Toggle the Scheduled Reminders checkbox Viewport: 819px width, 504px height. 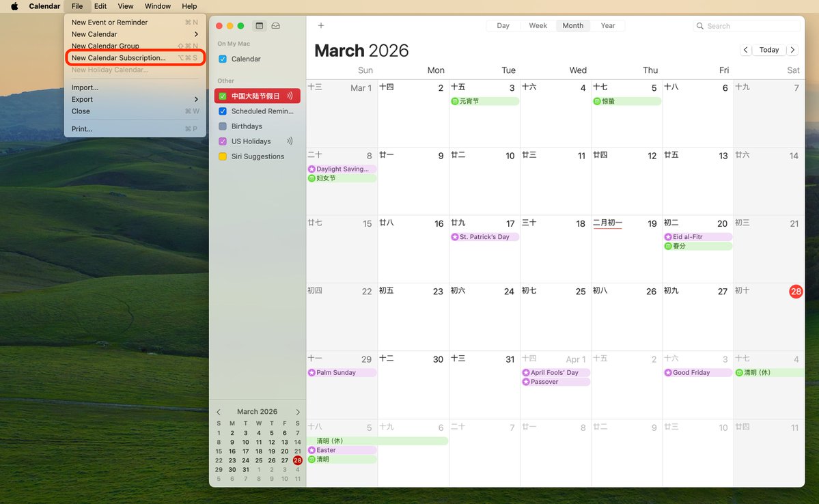(x=223, y=111)
